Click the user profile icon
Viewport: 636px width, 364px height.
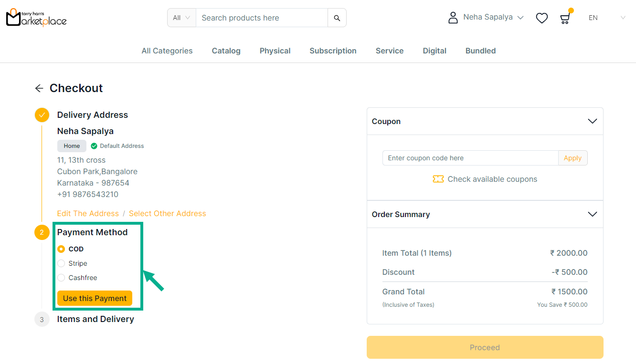coord(453,18)
